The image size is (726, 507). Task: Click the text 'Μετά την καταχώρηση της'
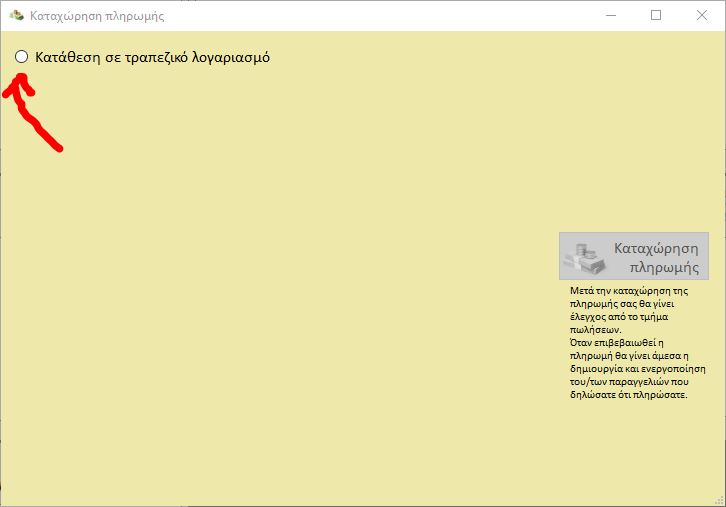(x=629, y=291)
